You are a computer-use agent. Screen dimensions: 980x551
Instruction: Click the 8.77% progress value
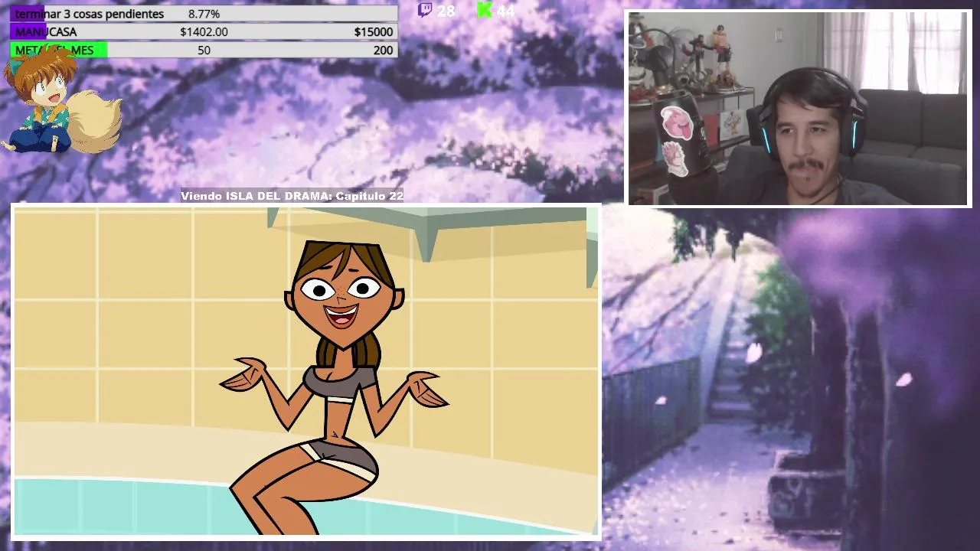pyautogui.click(x=204, y=14)
